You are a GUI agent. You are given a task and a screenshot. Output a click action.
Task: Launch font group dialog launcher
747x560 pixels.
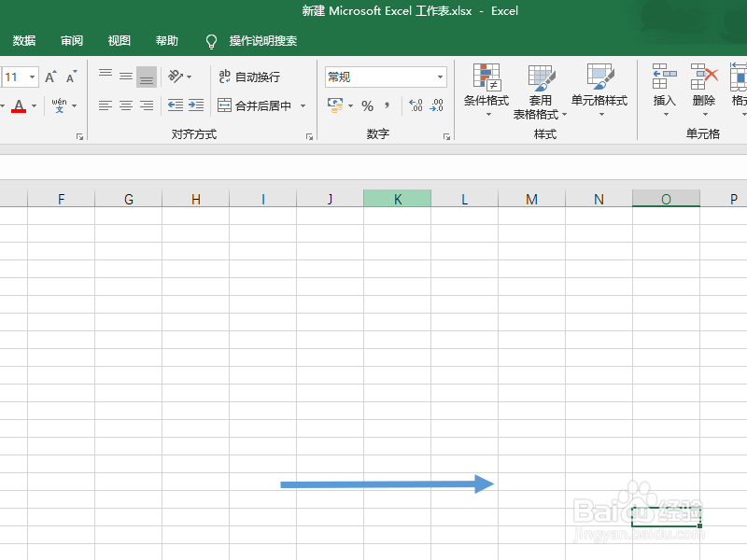pyautogui.click(x=79, y=136)
